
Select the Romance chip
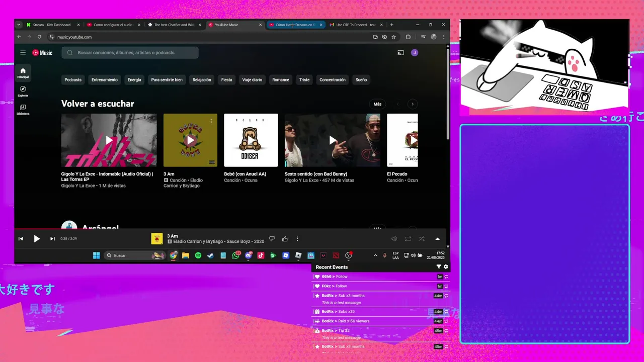click(281, 80)
